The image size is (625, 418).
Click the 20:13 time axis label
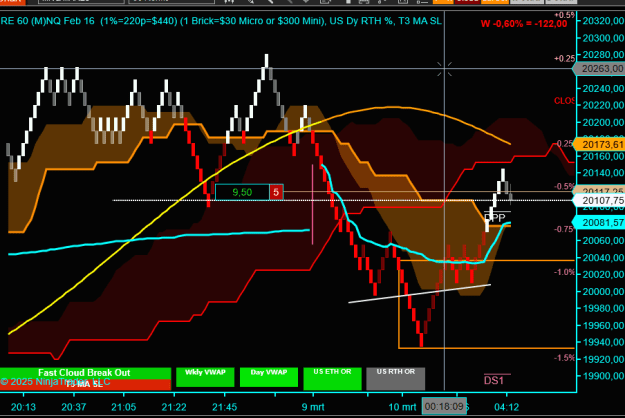[x=23, y=407]
